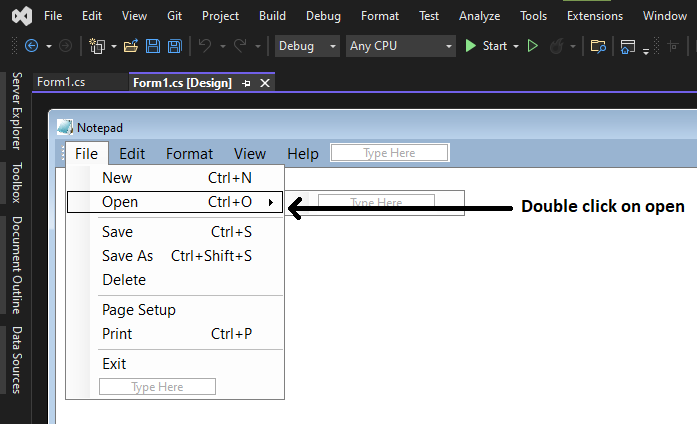Toggle pin on Form1.cs [Design] tab
The width and height of the screenshot is (697, 424).
(246, 83)
